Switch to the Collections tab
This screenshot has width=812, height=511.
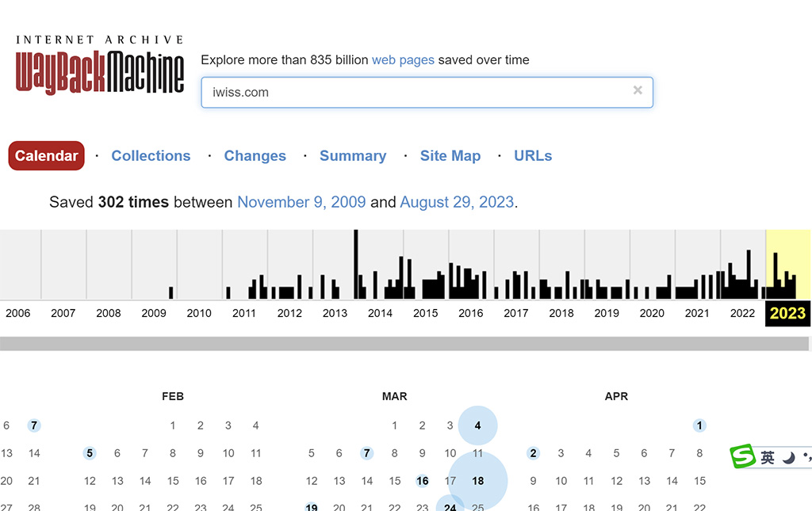tap(151, 156)
